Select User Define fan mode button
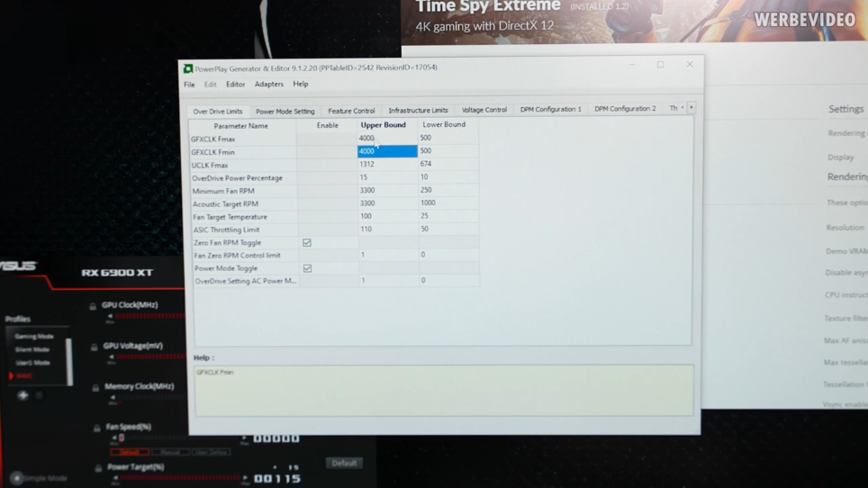868x488 pixels. click(211, 452)
